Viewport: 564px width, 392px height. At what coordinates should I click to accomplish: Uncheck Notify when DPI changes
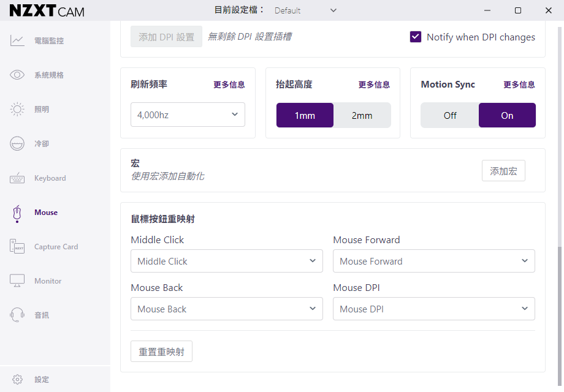tap(416, 37)
